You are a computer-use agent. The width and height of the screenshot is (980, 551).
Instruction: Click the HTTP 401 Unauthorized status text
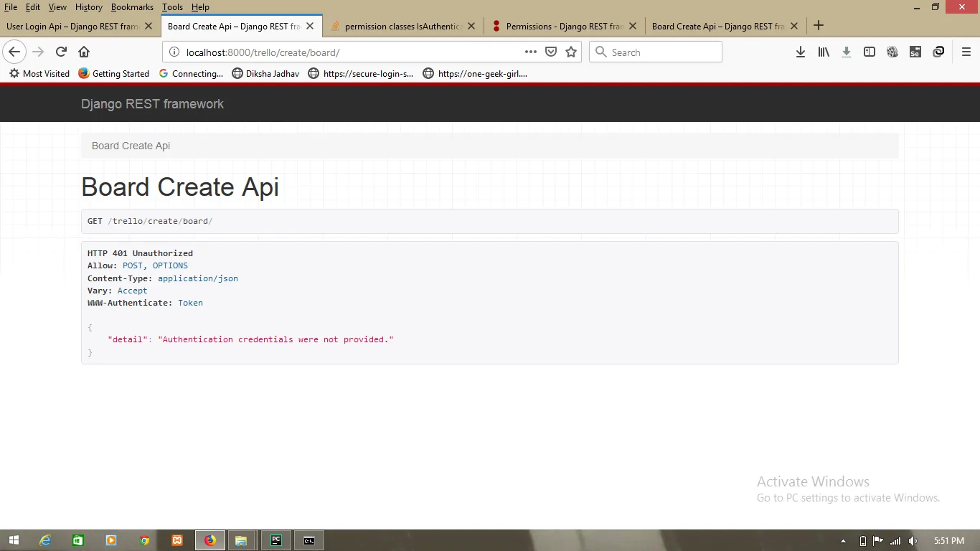tap(140, 253)
